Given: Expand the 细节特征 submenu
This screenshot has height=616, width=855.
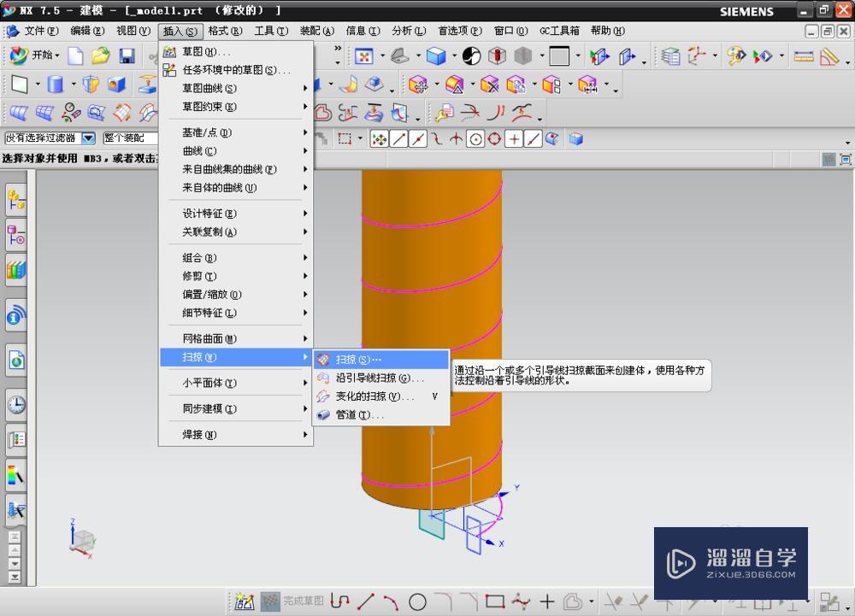Looking at the screenshot, I should [236, 314].
